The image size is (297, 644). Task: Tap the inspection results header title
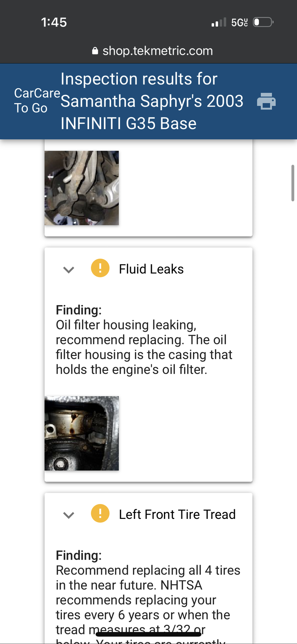[152, 101]
